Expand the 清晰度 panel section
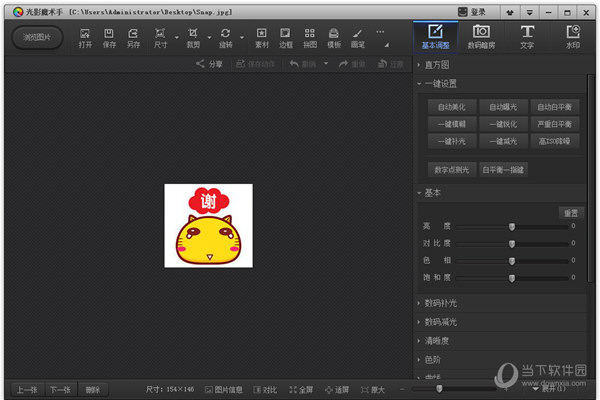The height and width of the screenshot is (400, 600). (x=438, y=340)
